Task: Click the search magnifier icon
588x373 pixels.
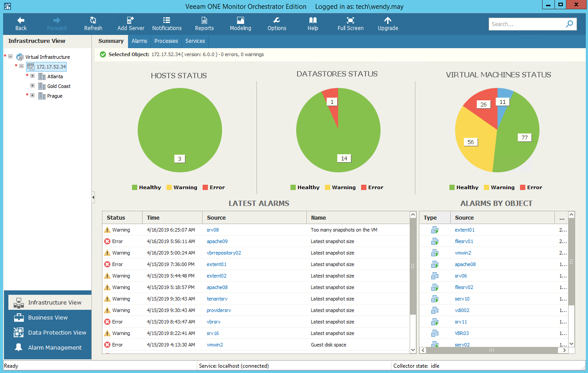Action: 569,24
